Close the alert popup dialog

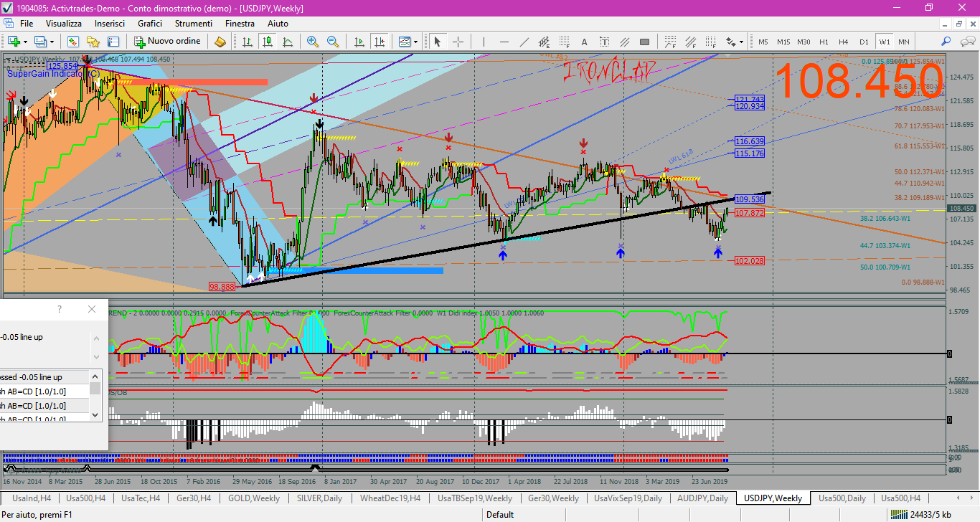[92, 309]
